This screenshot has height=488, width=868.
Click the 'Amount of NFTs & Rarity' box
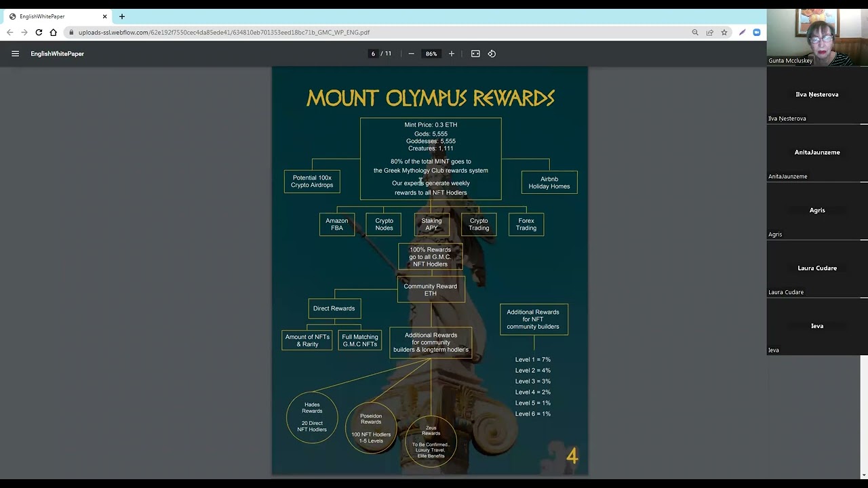point(307,340)
